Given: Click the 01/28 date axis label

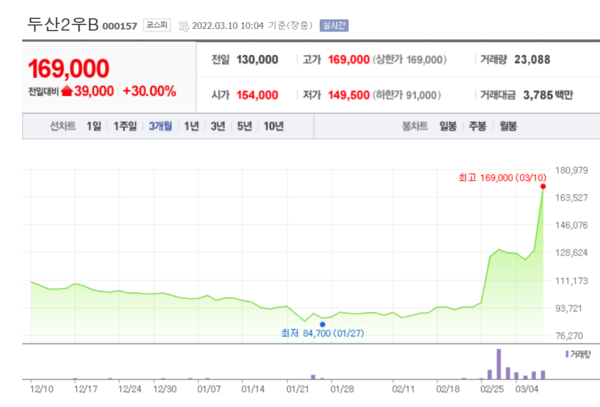Looking at the screenshot, I should pos(342,389).
